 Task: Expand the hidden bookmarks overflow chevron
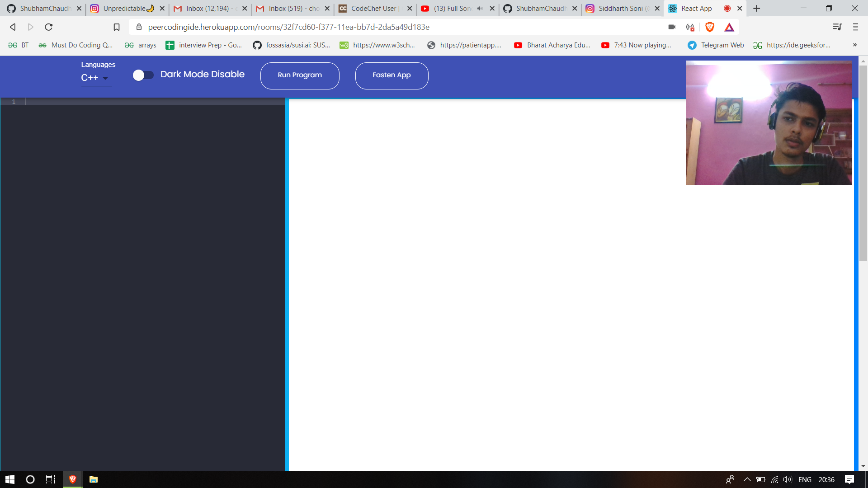[x=854, y=45]
